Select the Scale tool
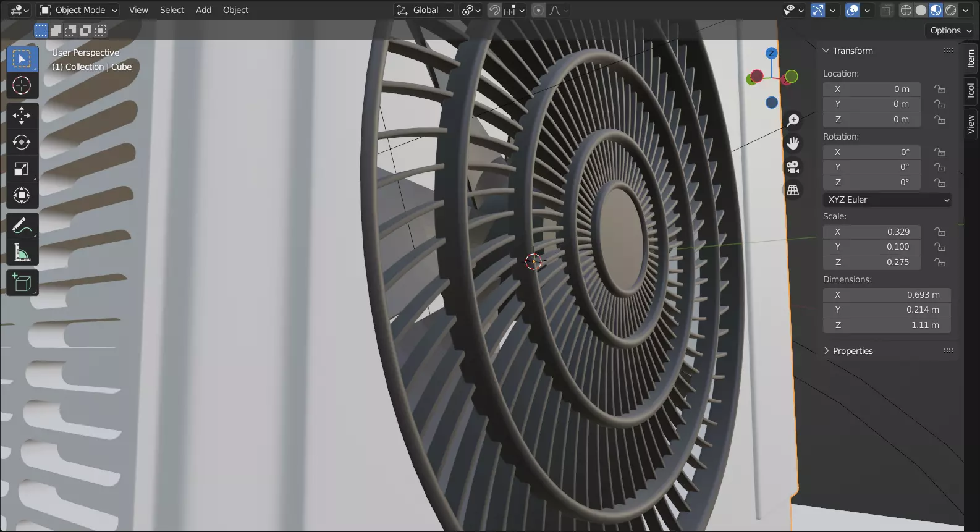The height and width of the screenshot is (532, 980). click(22, 169)
